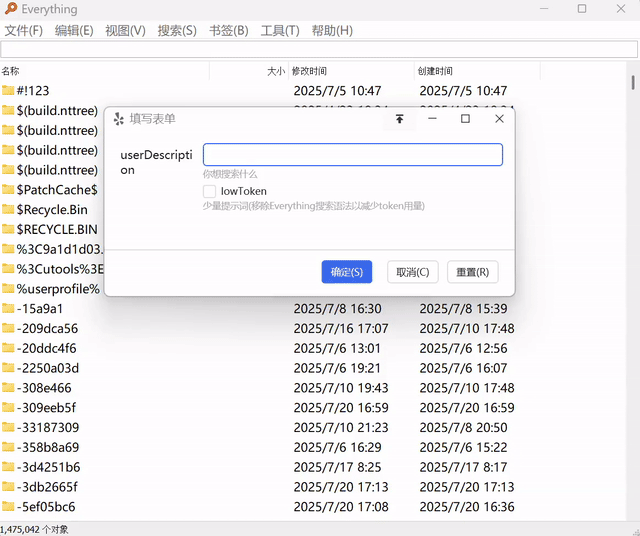
Task: Click the -20ddc4f6 folder icon
Action: 8,348
